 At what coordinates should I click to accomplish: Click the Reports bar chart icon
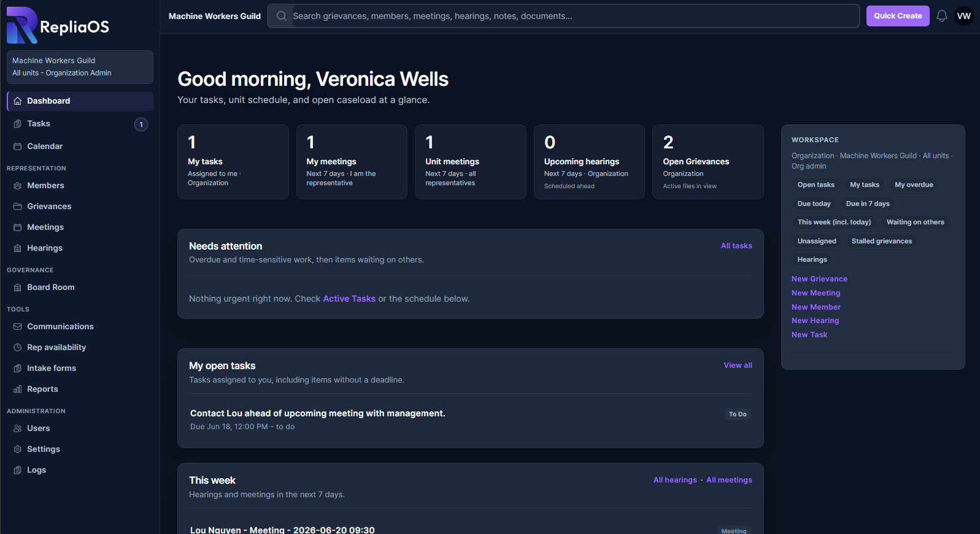[x=18, y=389]
